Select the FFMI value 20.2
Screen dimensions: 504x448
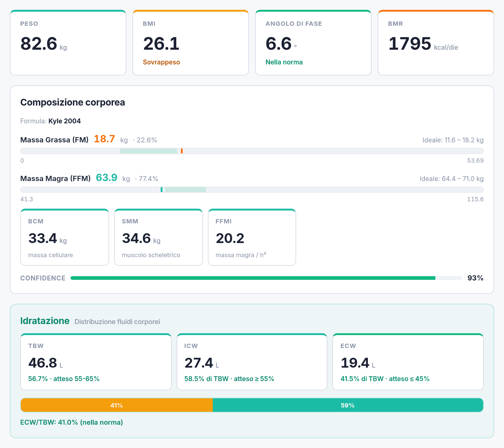[x=230, y=238]
